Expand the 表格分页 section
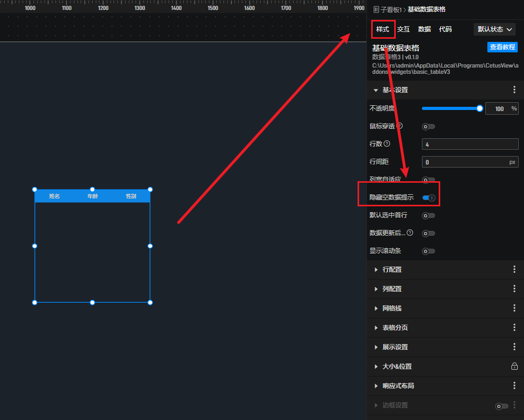 395,328
